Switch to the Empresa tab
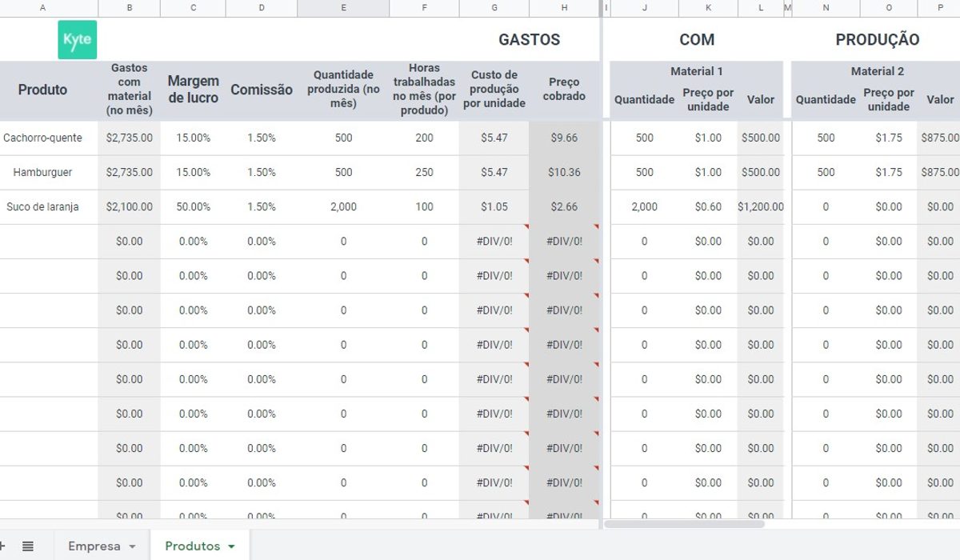Image resolution: width=960 pixels, height=560 pixels. tap(96, 546)
